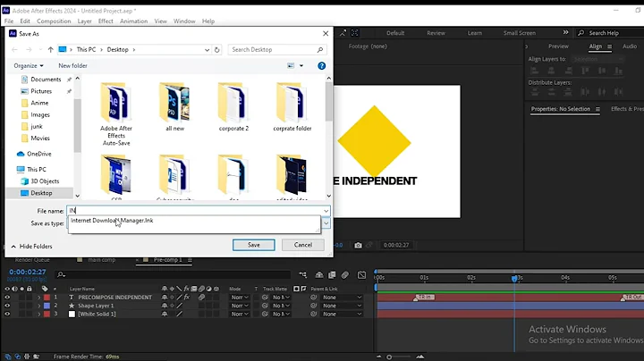Open the 'corporate 2' folder

[233, 106]
